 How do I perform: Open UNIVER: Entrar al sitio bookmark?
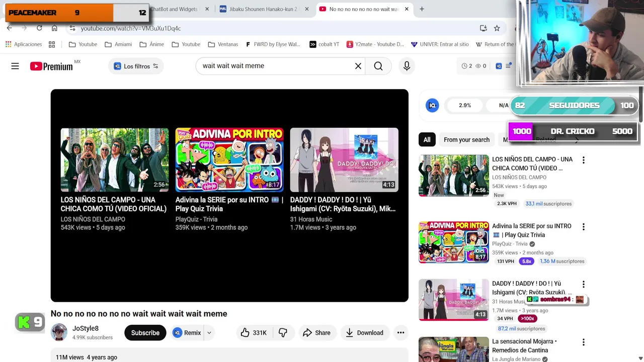click(440, 44)
